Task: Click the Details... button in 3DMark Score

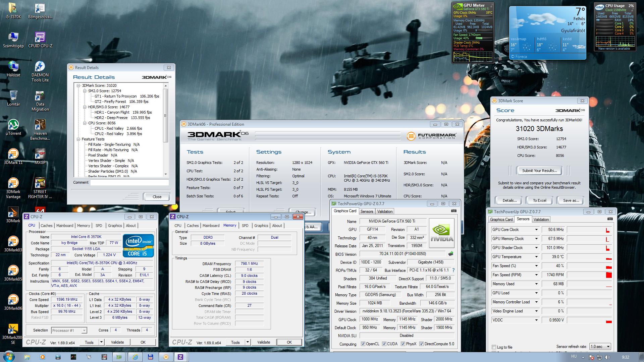Action: tap(509, 200)
